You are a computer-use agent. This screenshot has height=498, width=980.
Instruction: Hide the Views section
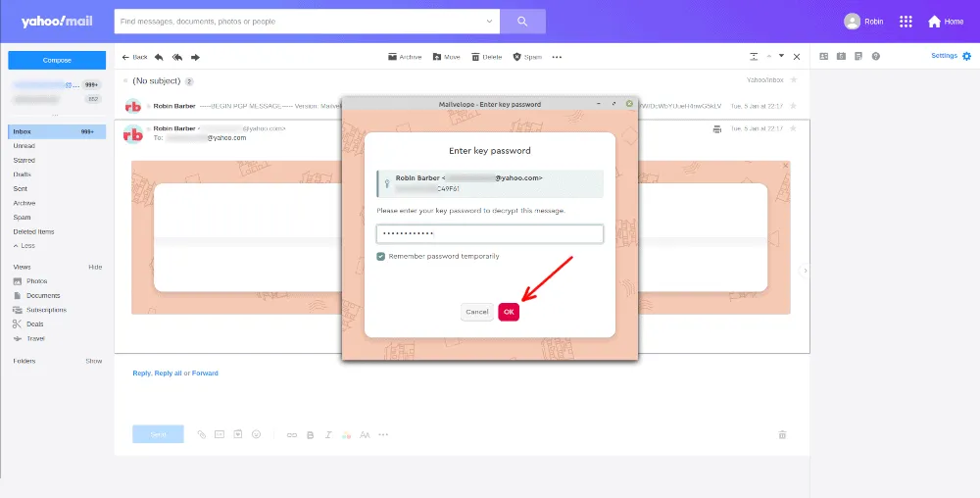[x=95, y=267]
